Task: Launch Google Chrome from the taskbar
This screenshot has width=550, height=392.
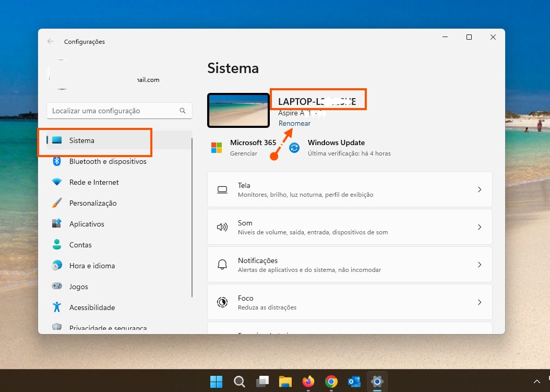Action: [x=331, y=382]
